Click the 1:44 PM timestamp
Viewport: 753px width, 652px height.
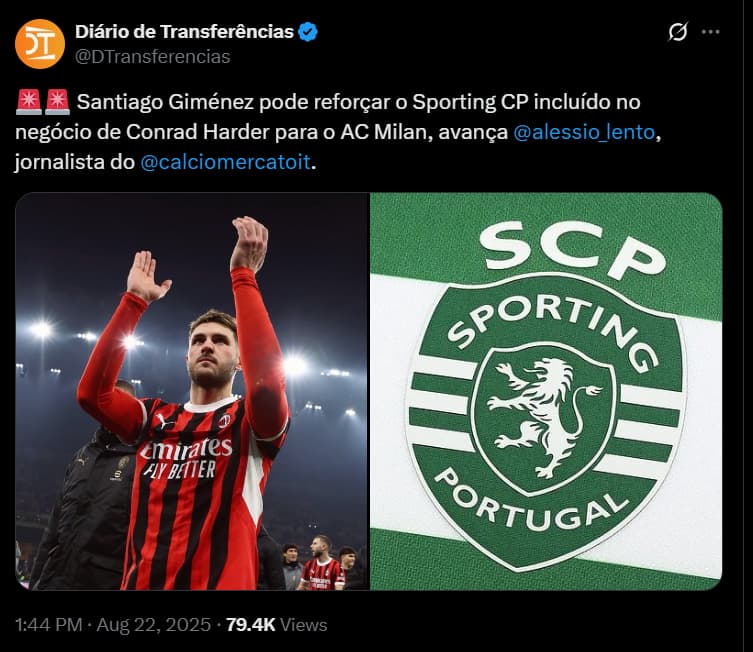[x=49, y=625]
